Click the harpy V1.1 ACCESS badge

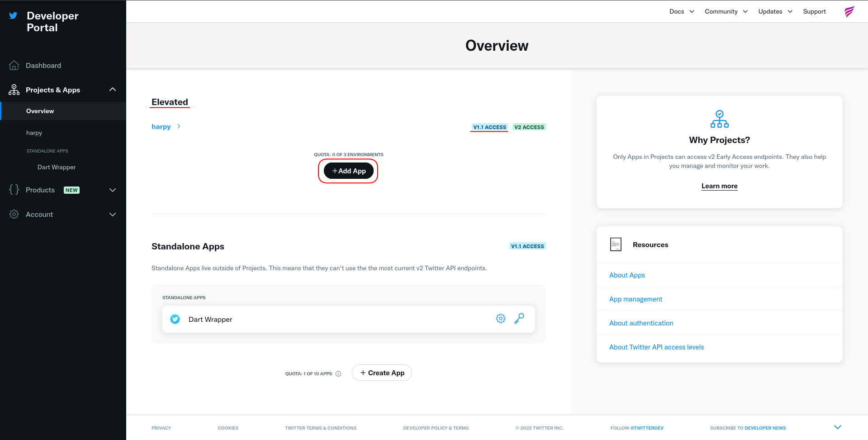(489, 127)
